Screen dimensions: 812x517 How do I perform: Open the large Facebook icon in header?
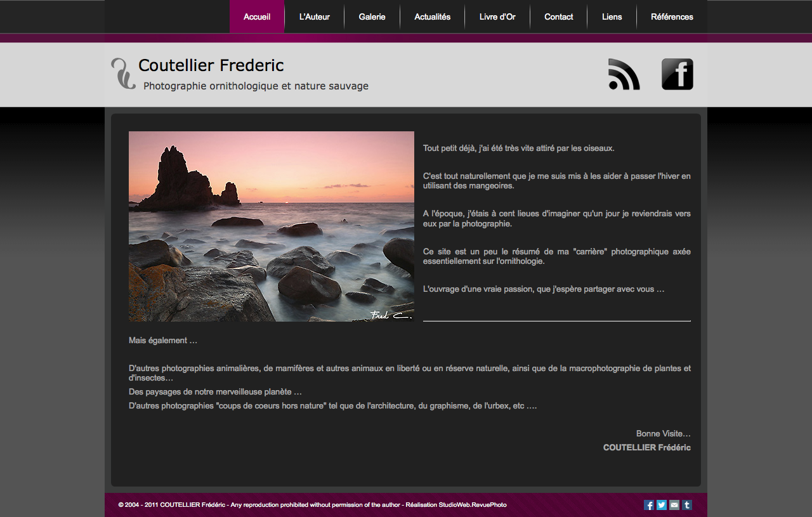[677, 74]
